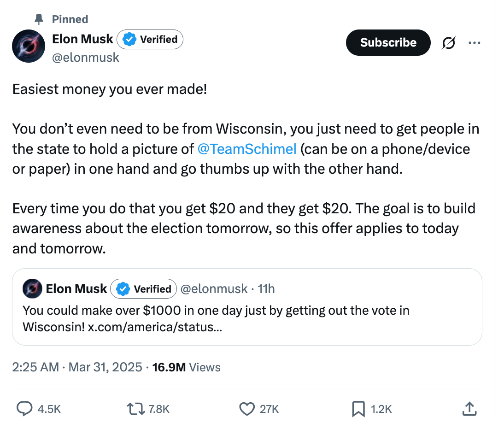Open the three-dot more options menu
The height and width of the screenshot is (423, 504).
pos(474,43)
